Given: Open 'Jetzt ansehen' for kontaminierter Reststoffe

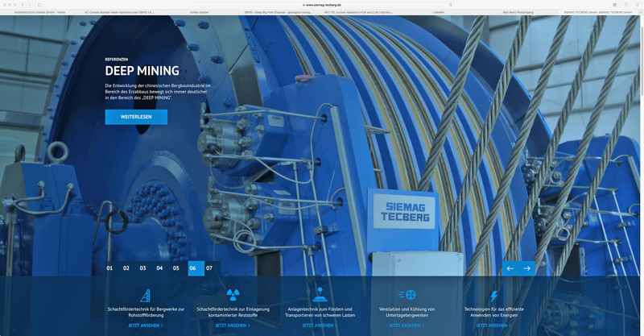Looking at the screenshot, I should click(x=233, y=326).
